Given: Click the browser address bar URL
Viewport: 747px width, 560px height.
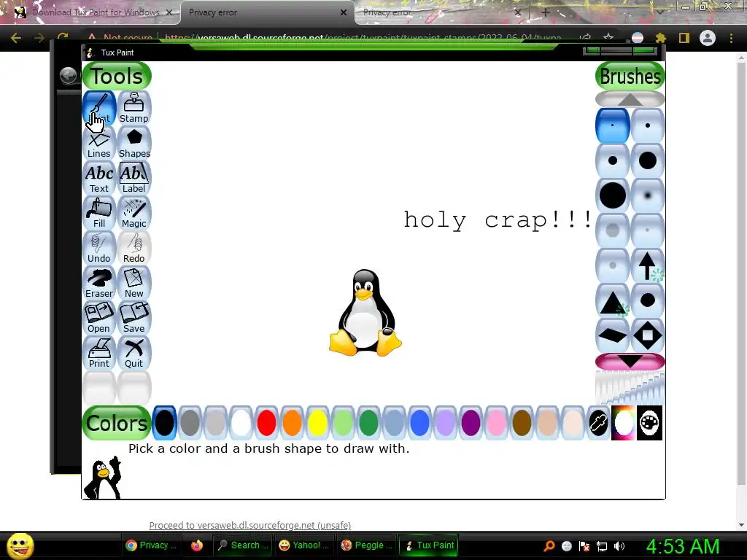Looking at the screenshot, I should tap(363, 37).
